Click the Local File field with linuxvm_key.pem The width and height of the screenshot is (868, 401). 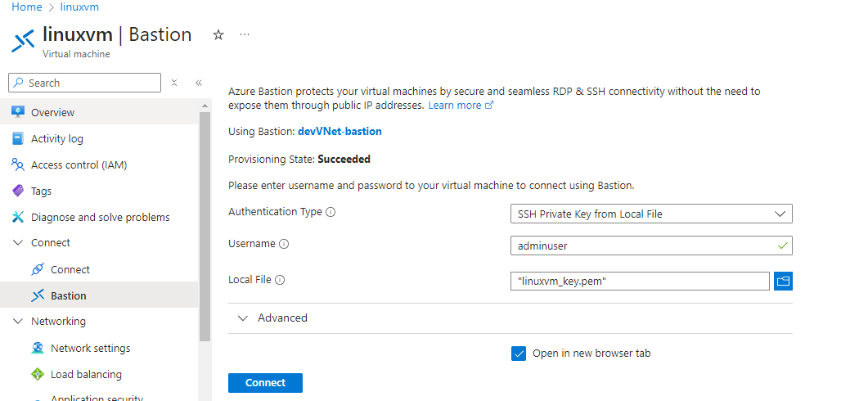coord(640,281)
